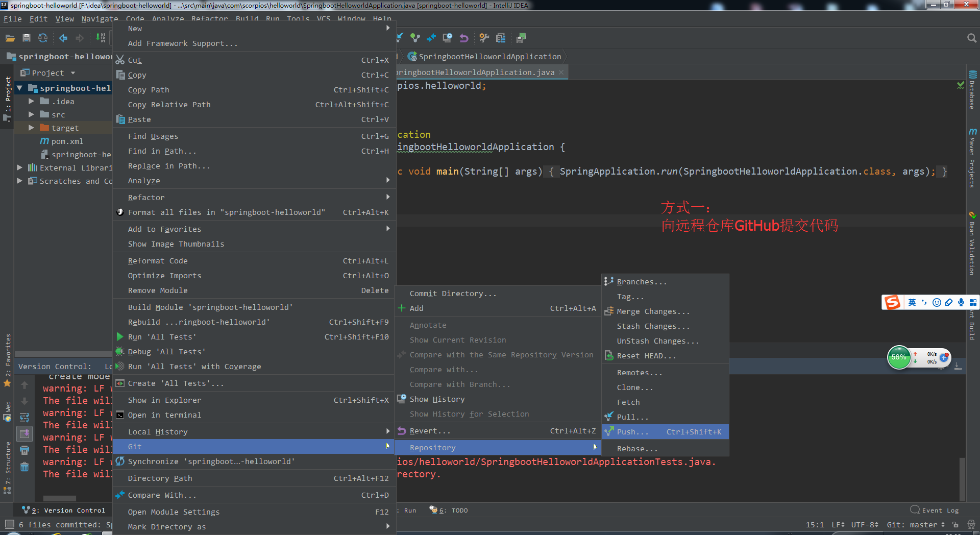980x535 pixels.
Task: Expand the target folder
Action: pyautogui.click(x=31, y=128)
